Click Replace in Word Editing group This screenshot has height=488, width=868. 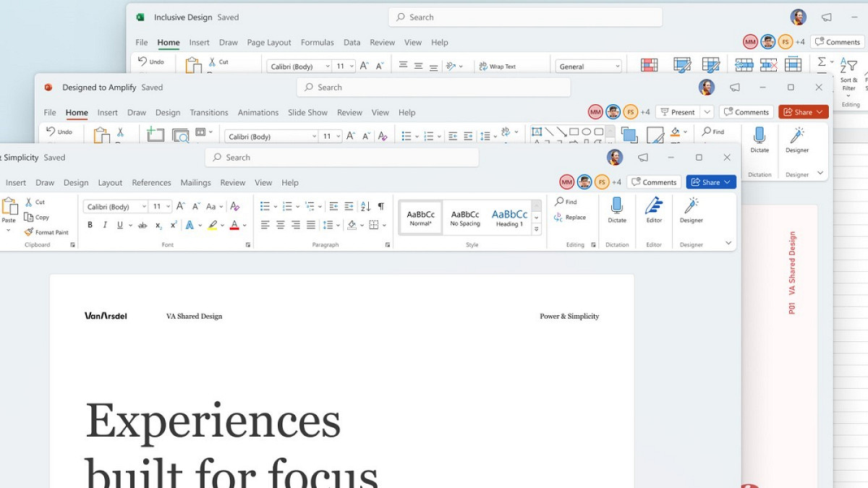(x=571, y=217)
